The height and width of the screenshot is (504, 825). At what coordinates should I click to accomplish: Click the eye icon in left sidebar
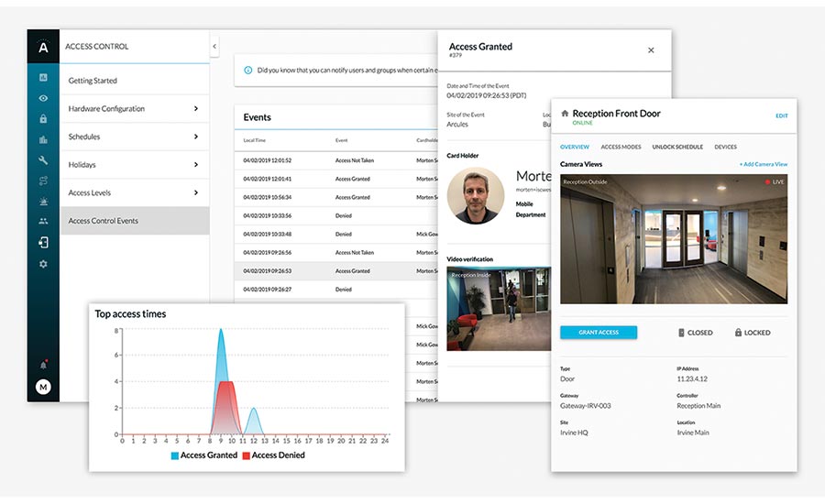click(x=43, y=98)
